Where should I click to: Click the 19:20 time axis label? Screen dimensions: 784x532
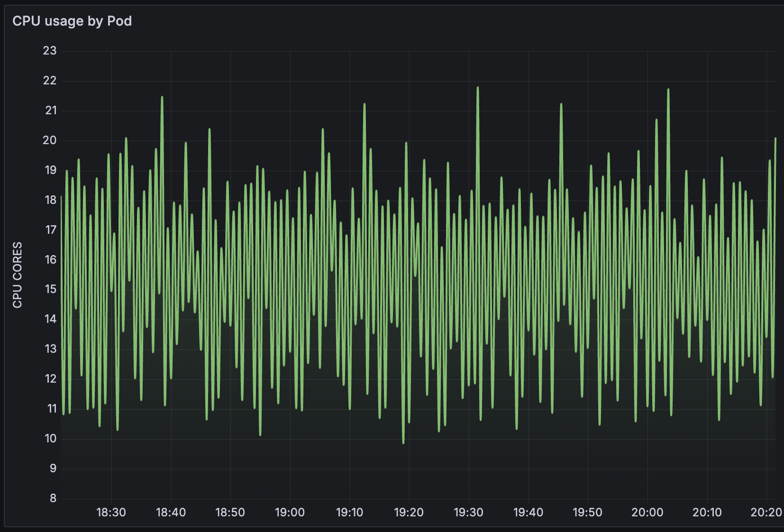coord(409,513)
